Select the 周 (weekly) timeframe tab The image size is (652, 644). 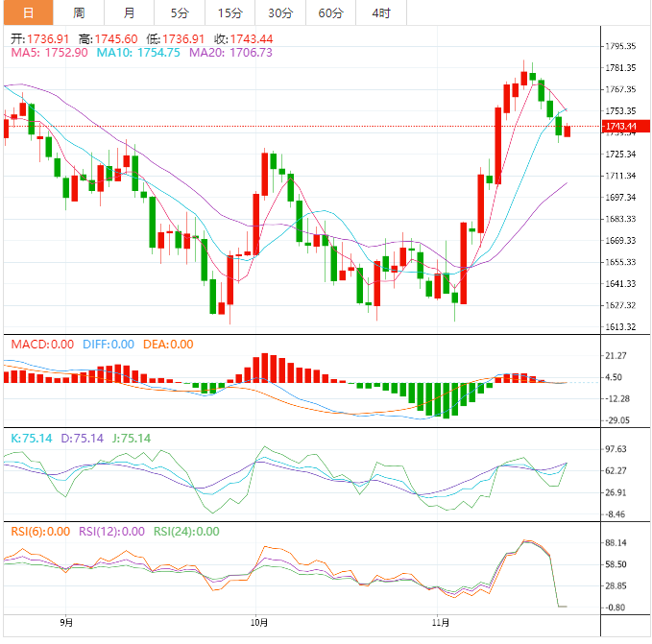(79, 12)
